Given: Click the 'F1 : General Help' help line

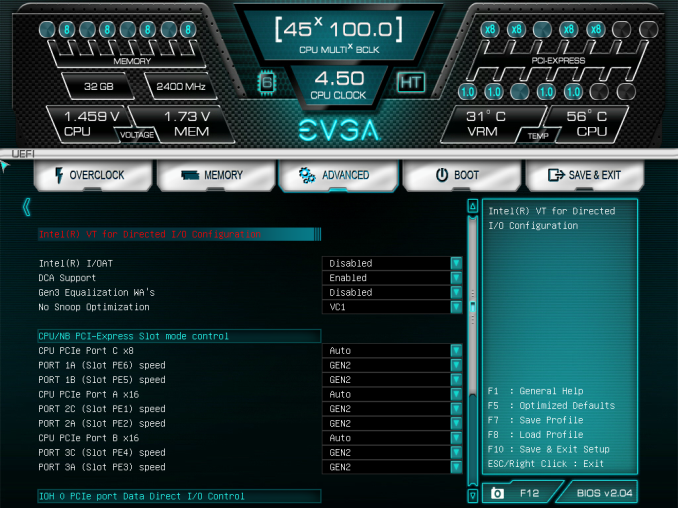Looking at the screenshot, I should (x=536, y=391).
